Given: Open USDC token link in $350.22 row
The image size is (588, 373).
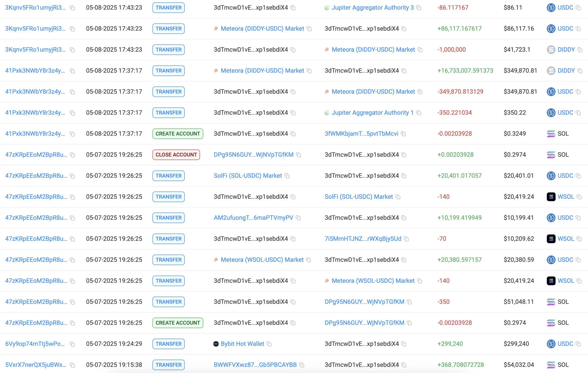Looking at the screenshot, I should click(x=565, y=112).
